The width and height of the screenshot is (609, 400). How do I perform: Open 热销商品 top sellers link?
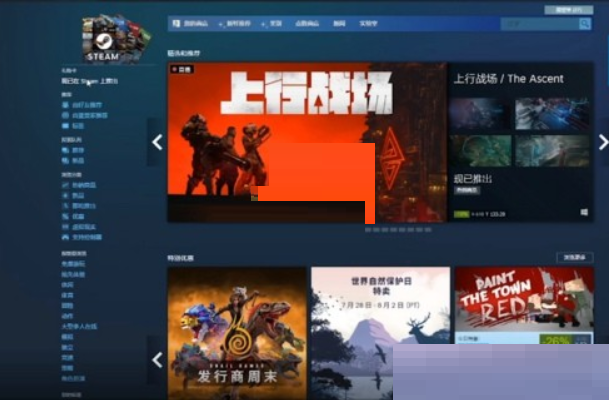point(84,185)
